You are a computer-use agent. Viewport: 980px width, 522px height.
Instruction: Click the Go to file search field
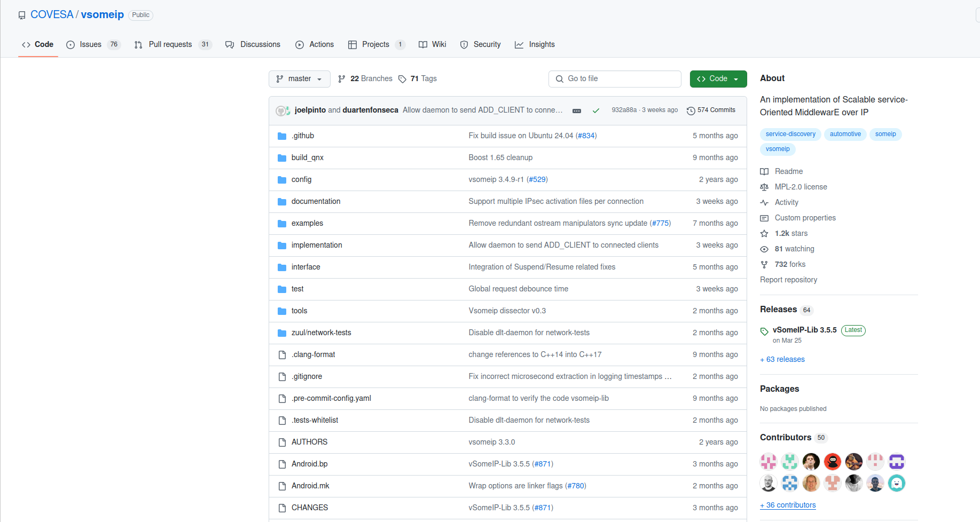(x=615, y=79)
